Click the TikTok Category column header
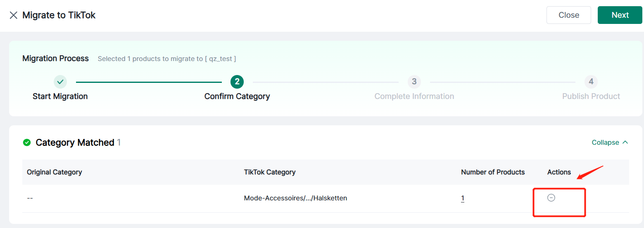Image resolution: width=644 pixels, height=228 pixels. (270, 172)
